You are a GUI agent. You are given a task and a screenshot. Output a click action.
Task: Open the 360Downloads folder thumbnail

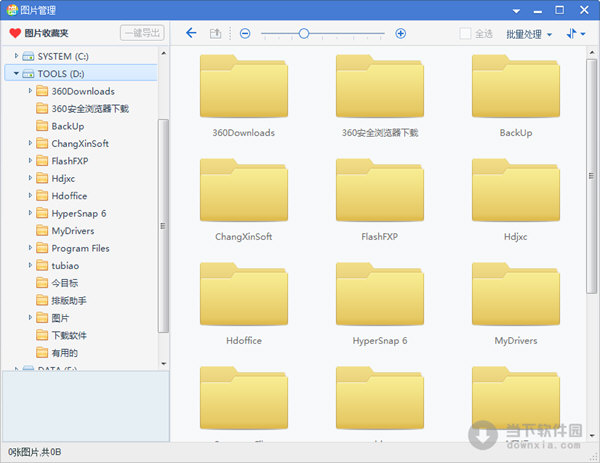(244, 86)
